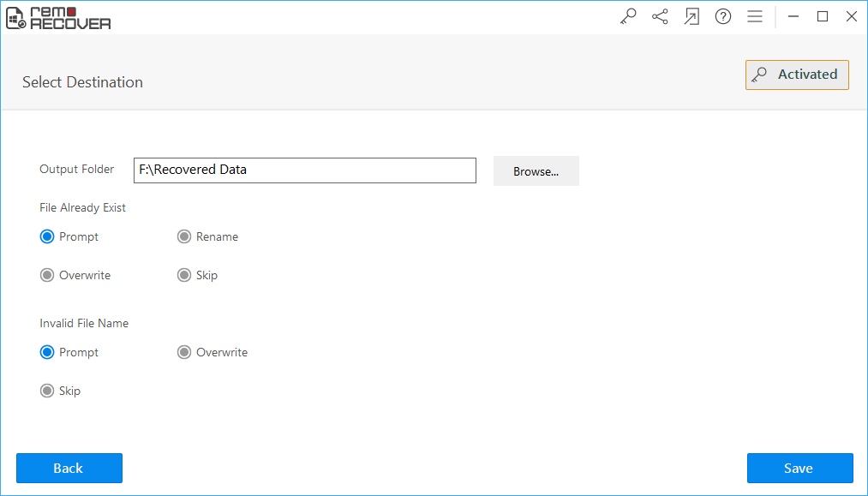
Task: Select Rename under File Already Exist
Action: coord(184,236)
